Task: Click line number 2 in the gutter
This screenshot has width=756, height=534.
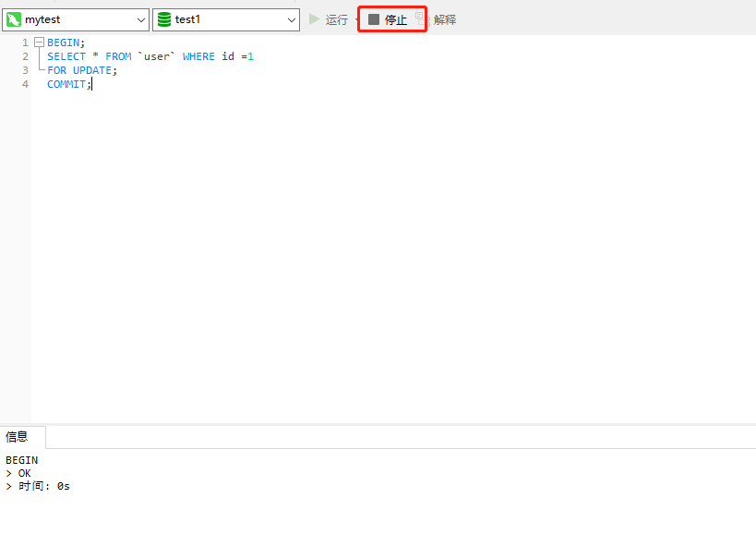Action: (x=25, y=56)
